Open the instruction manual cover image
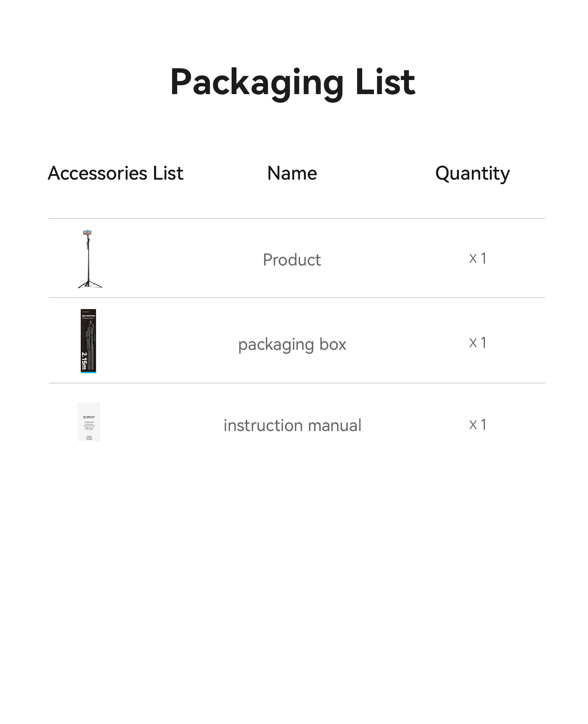 point(89,422)
